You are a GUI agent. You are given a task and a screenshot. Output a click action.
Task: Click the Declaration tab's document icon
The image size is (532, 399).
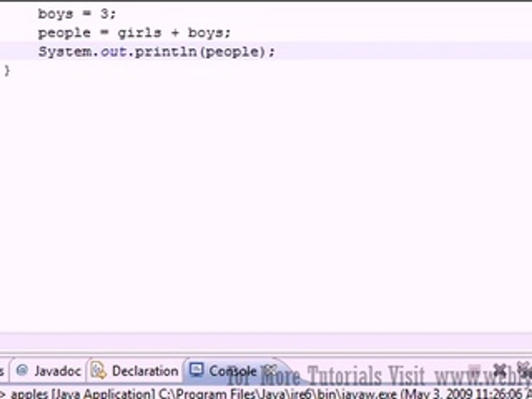pyautogui.click(x=98, y=370)
